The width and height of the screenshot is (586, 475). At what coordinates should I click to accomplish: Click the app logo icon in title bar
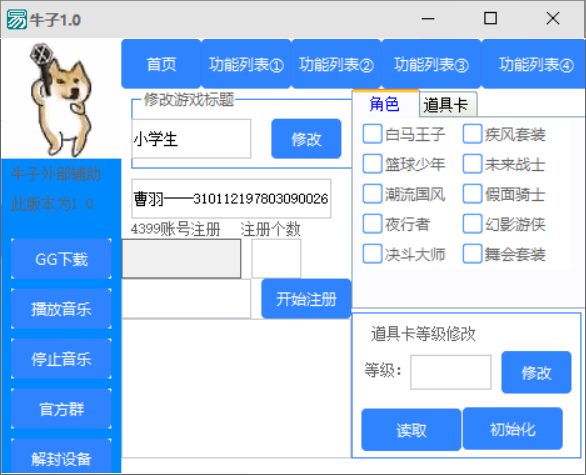click(17, 19)
